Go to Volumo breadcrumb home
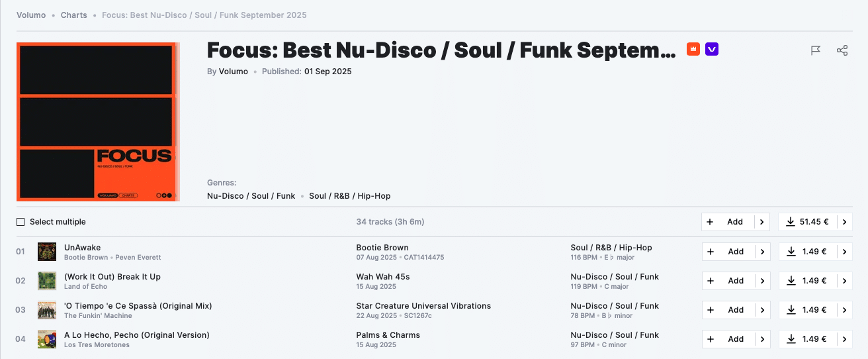 point(31,15)
